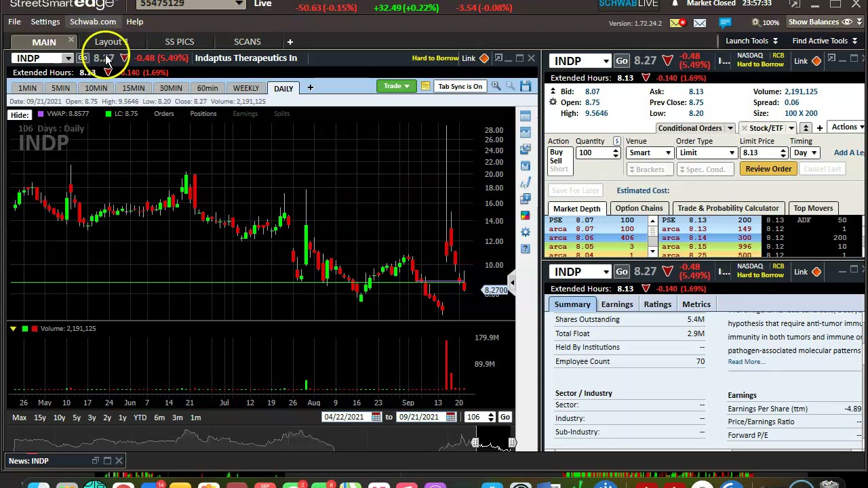Open the Launch Tools dropdown
Screen dimensions: 868x488
(x=751, y=41)
